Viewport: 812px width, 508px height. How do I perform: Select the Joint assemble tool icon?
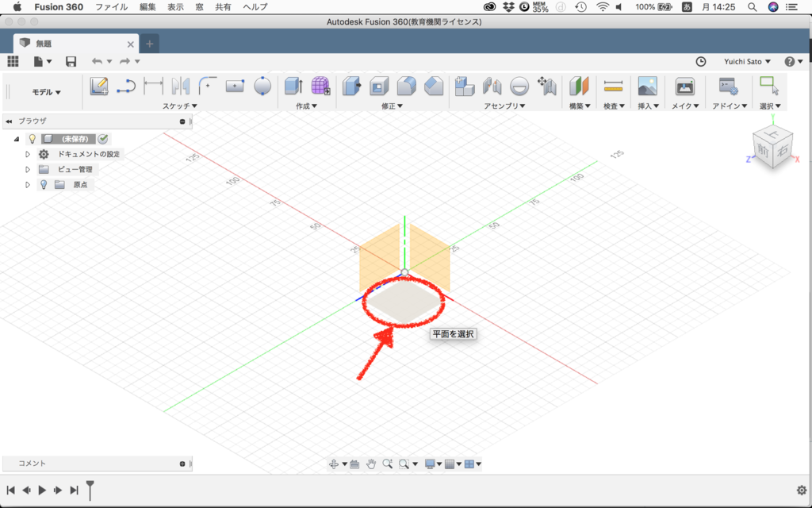pos(492,86)
